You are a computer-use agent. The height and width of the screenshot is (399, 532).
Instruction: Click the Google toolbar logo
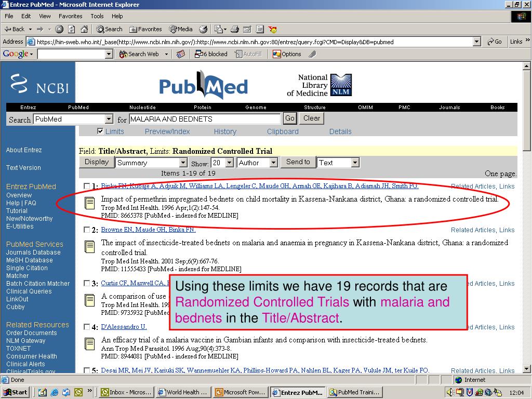(x=15, y=54)
